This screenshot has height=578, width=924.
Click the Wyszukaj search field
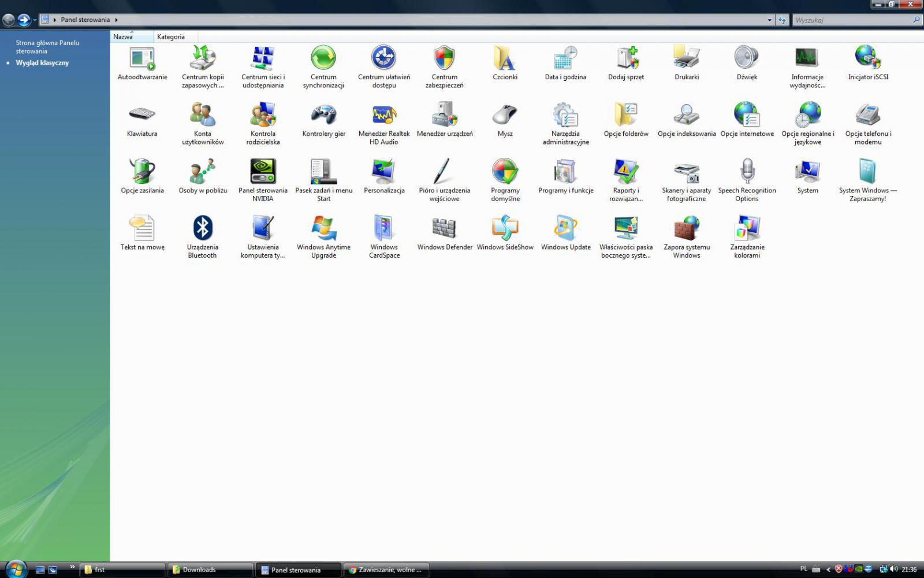coord(857,20)
